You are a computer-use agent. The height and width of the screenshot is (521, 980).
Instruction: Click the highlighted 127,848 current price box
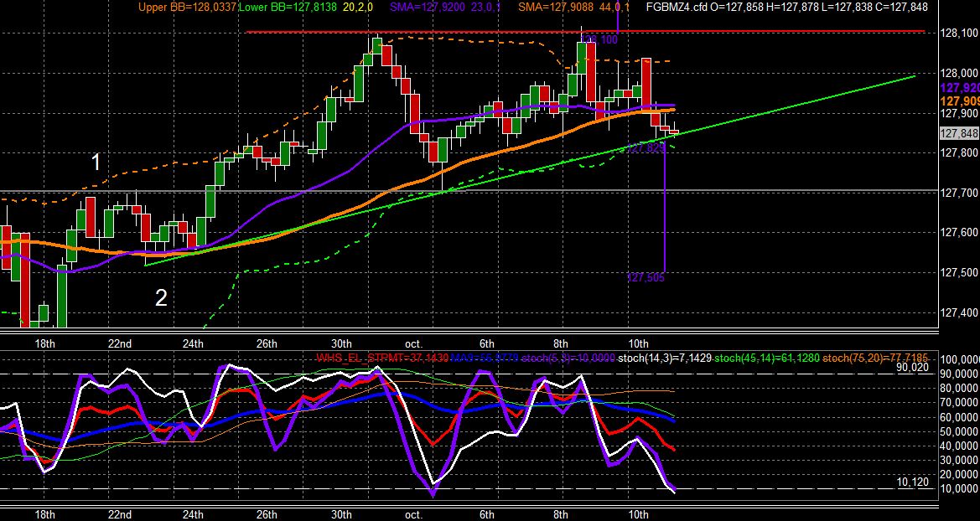click(x=959, y=133)
